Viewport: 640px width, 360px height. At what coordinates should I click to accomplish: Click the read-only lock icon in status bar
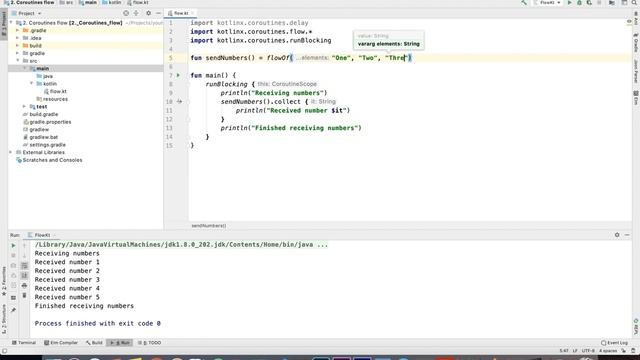624,351
